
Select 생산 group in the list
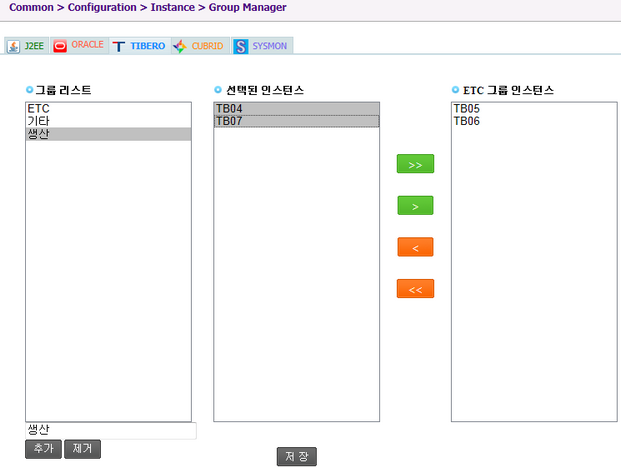click(x=108, y=134)
